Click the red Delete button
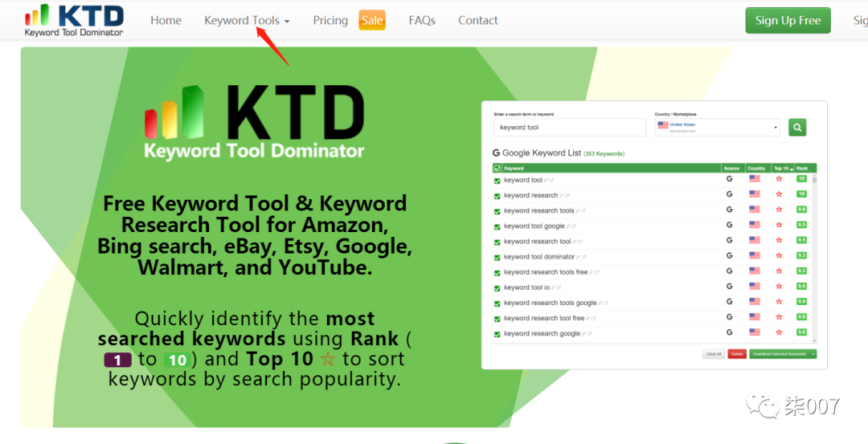868x444 pixels. [x=737, y=354]
